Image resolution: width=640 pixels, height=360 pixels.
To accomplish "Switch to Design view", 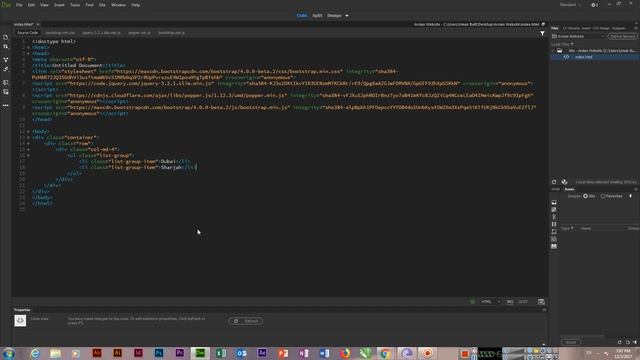I will pyautogui.click(x=334, y=16).
